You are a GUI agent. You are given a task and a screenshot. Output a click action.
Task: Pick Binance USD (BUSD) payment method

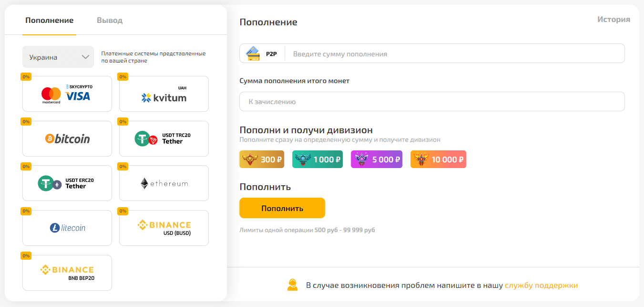pyautogui.click(x=164, y=228)
